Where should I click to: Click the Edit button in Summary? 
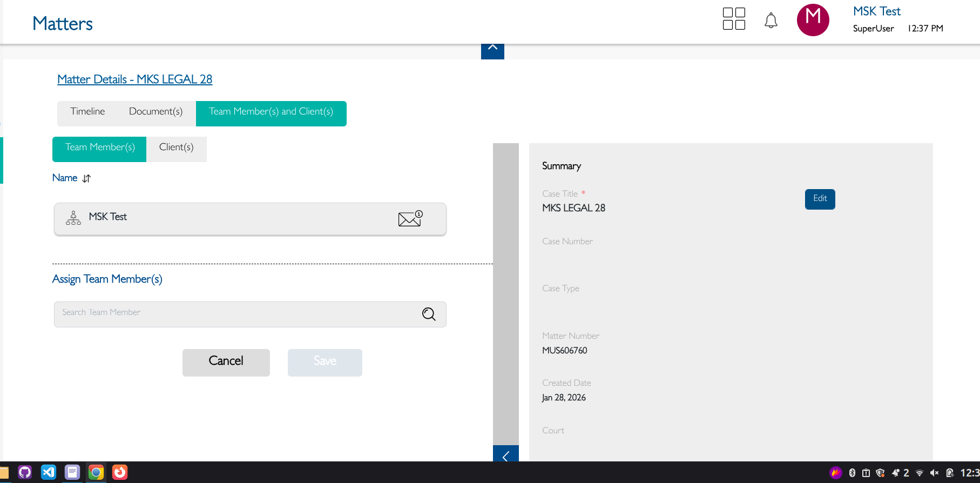(820, 199)
